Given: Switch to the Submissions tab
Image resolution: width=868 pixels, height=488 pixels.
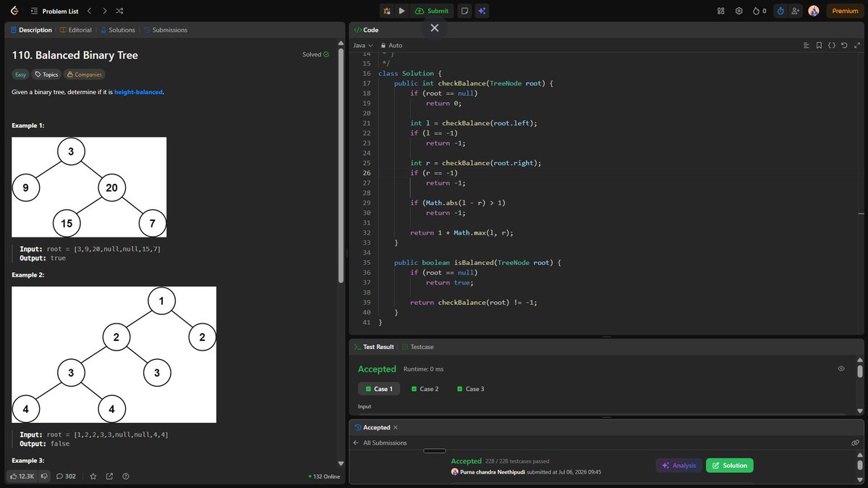Looking at the screenshot, I should (x=166, y=30).
